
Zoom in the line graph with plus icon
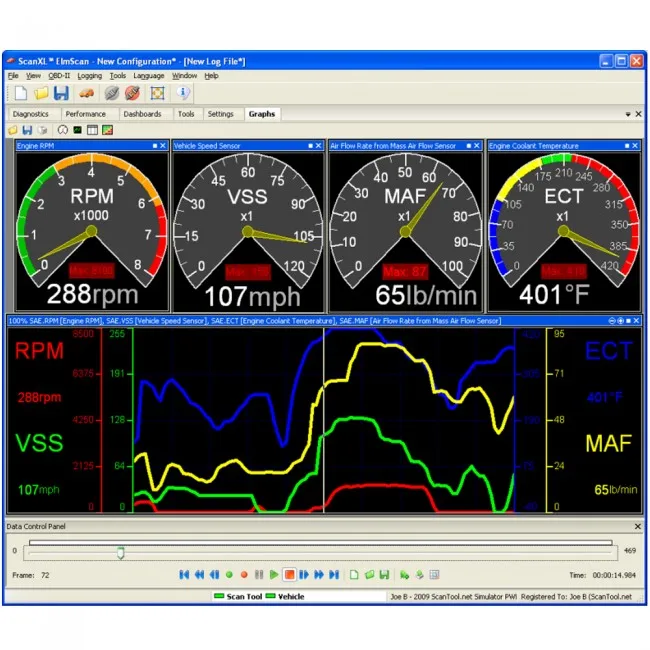click(620, 321)
